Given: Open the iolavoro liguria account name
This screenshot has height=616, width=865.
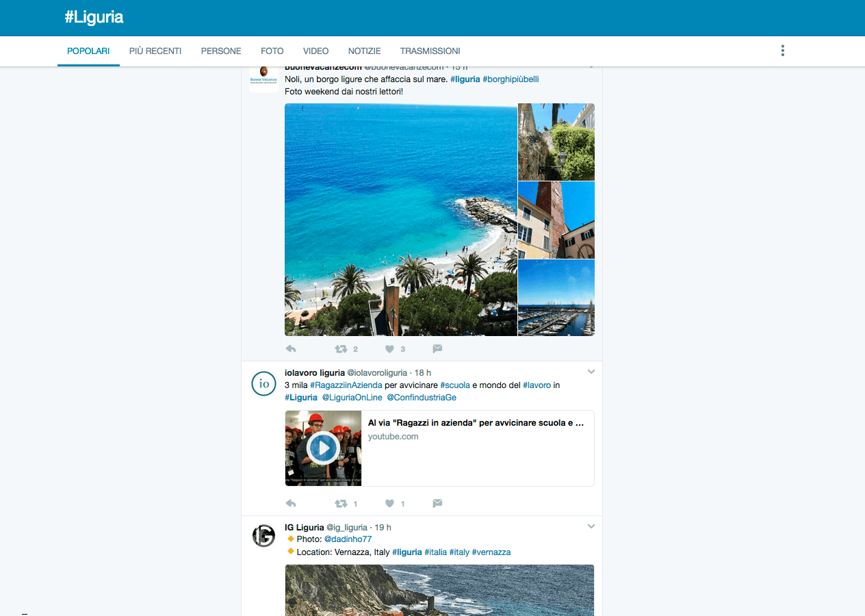Looking at the screenshot, I should point(315,373).
